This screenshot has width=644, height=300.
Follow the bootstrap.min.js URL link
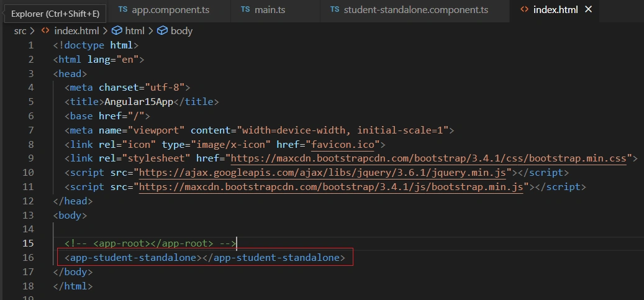click(331, 187)
